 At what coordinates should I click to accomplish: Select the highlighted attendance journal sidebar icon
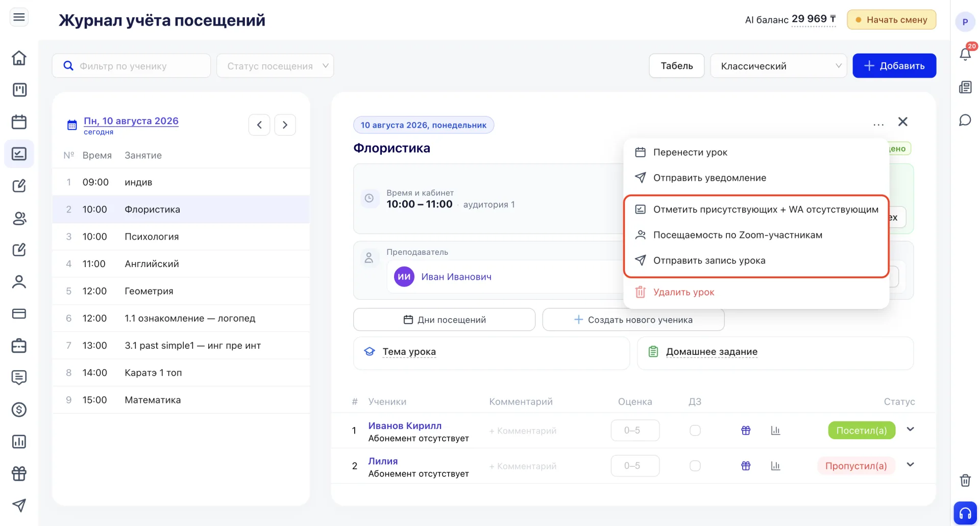click(19, 154)
